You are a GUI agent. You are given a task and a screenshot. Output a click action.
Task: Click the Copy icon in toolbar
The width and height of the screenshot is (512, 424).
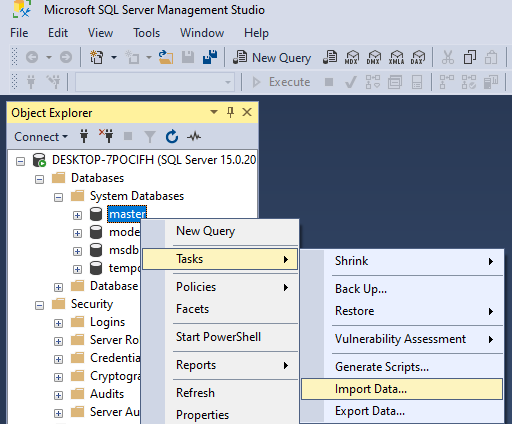pyautogui.click(x=470, y=57)
